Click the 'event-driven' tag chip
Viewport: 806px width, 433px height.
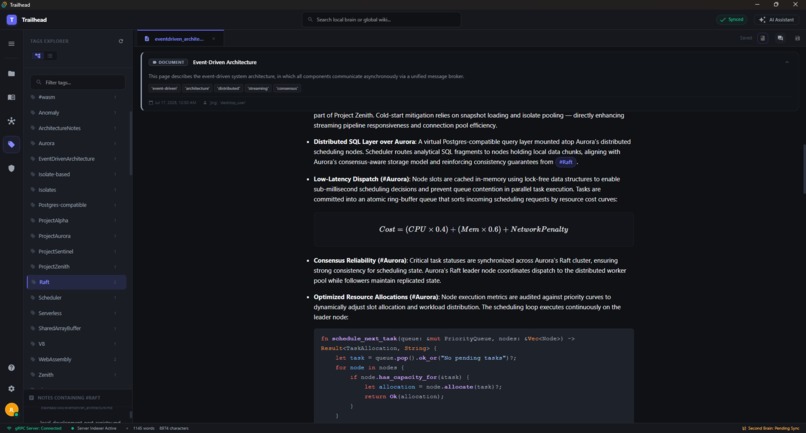tap(164, 88)
